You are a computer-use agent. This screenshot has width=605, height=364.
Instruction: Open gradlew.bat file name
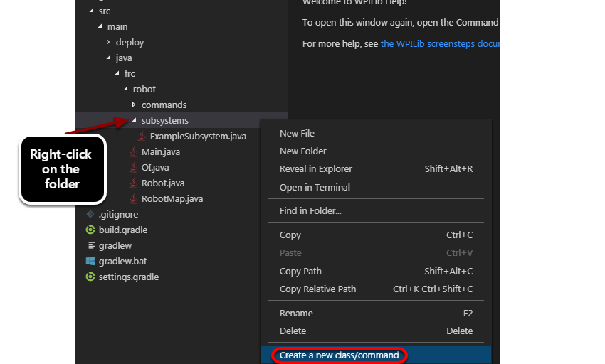point(122,262)
